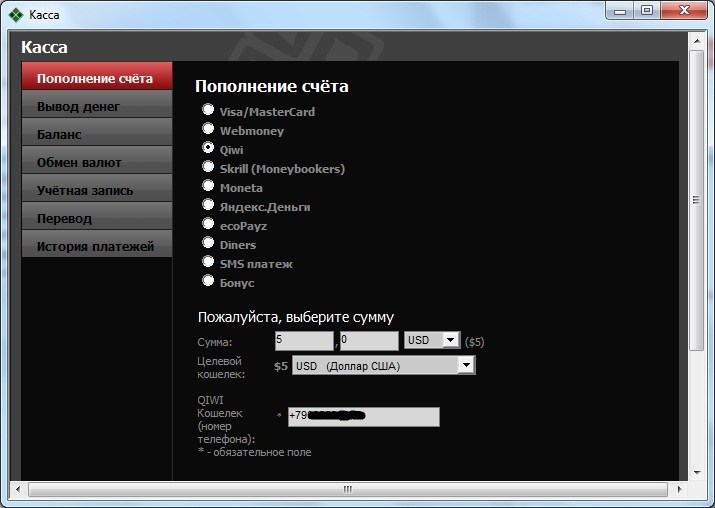715x508 pixels.
Task: Switch to the Баланс section
Action: (97, 134)
